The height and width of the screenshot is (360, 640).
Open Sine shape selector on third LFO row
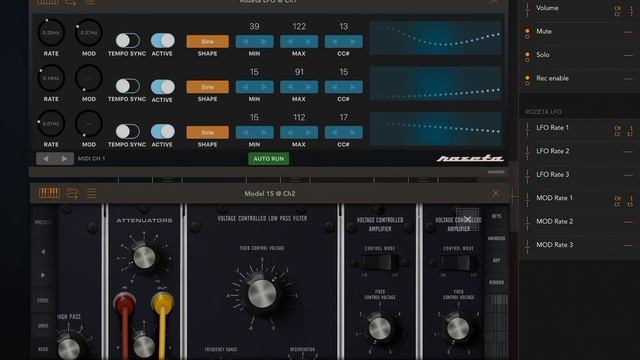(x=207, y=132)
